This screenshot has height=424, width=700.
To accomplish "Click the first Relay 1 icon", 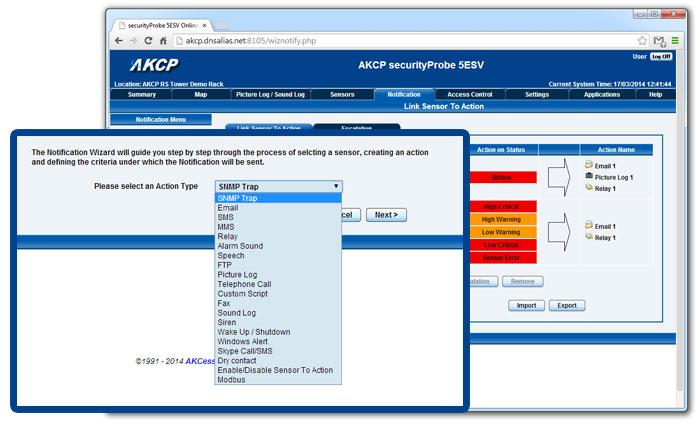I will (x=588, y=188).
